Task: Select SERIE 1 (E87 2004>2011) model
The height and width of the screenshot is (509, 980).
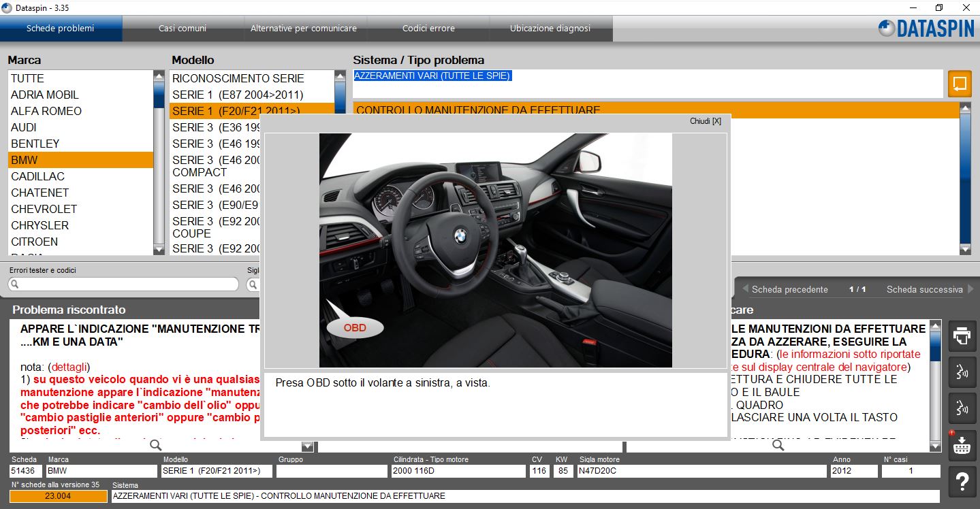Action: point(251,95)
